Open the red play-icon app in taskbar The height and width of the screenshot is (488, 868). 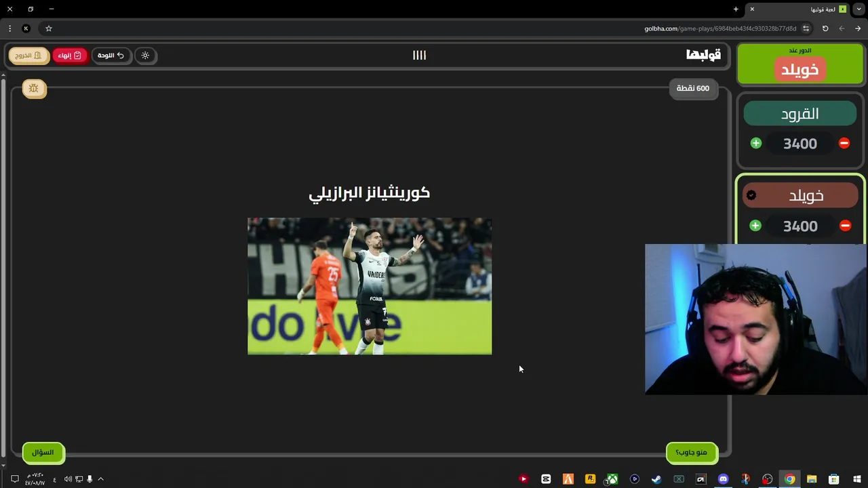pyautogui.click(x=524, y=479)
